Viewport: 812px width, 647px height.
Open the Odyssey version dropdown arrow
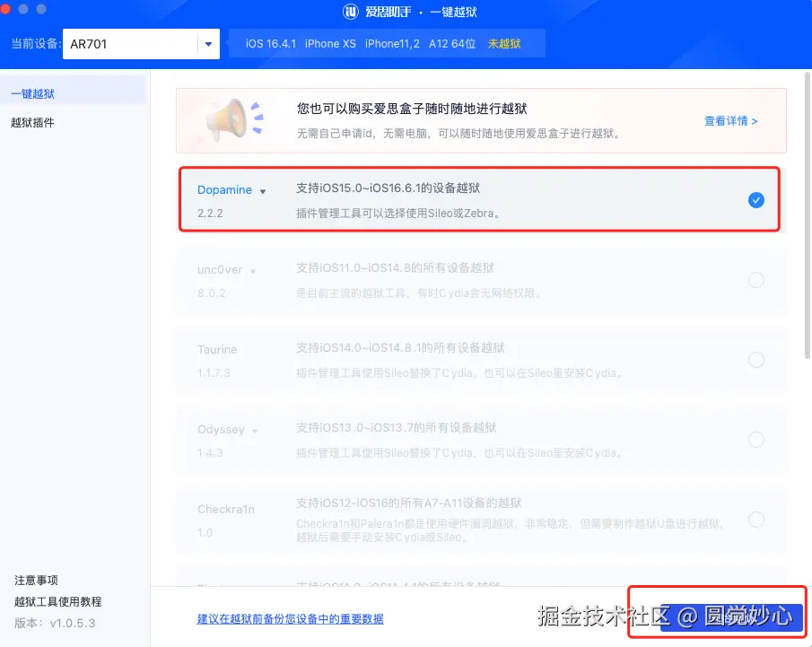(x=254, y=431)
